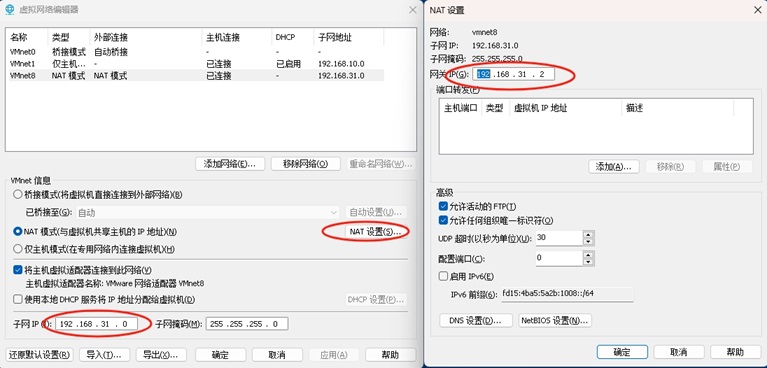Open NAT 设置 dialog button
This screenshot has height=368, width=767.
(x=377, y=231)
